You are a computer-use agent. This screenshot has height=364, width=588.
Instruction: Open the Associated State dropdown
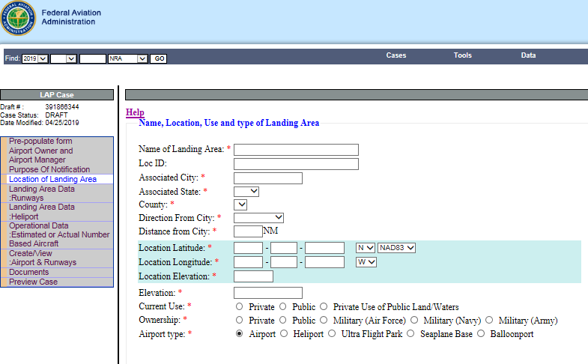coord(246,191)
